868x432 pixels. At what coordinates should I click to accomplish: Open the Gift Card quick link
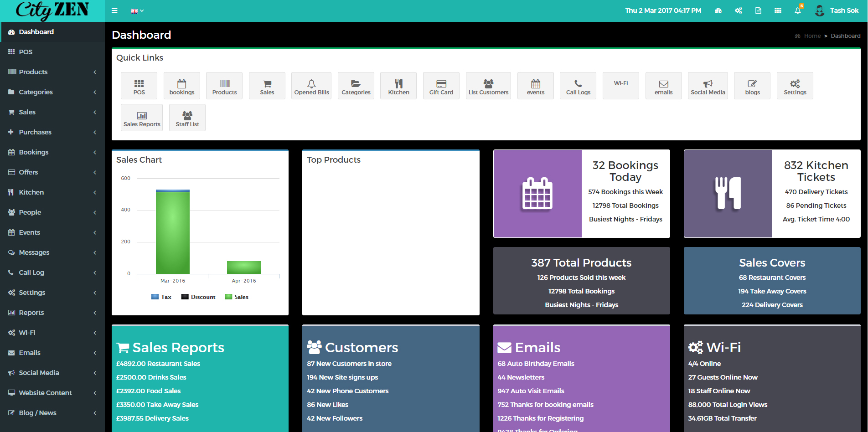pyautogui.click(x=441, y=86)
